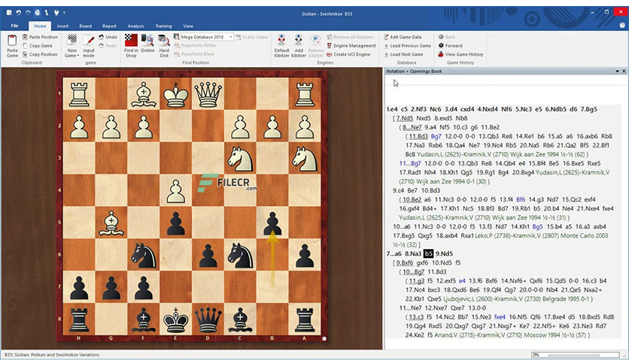
Task: Click Undo in the game group
Action: 108,37
